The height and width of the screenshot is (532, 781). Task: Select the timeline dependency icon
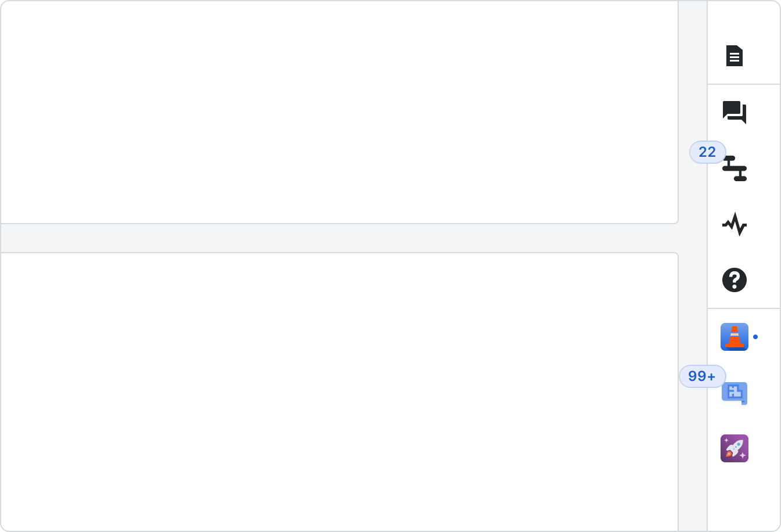pyautogui.click(x=735, y=168)
